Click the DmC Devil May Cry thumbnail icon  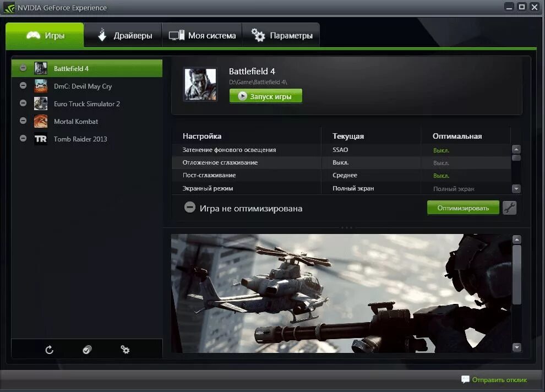tap(41, 86)
